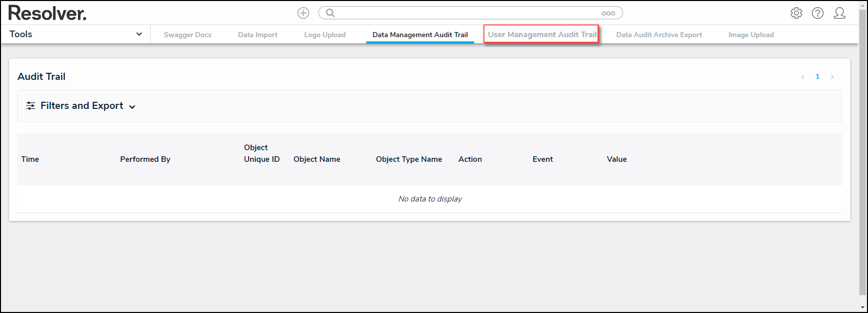Screen dimensions: 868x313
Task: Open the user profile icon
Action: tap(839, 13)
